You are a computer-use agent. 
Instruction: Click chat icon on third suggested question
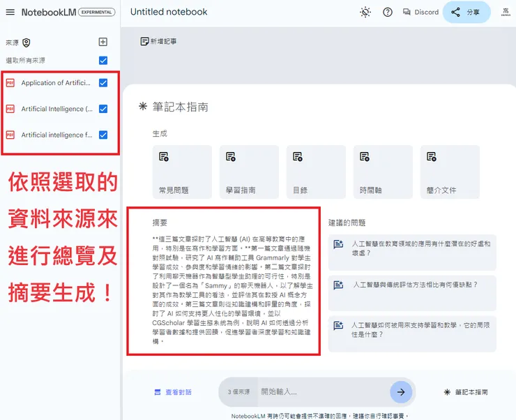(338, 326)
